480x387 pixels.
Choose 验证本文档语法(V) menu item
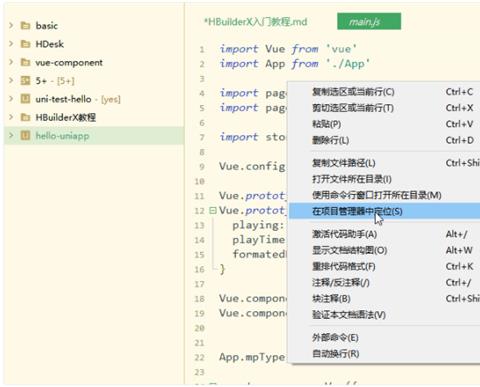tap(384, 315)
